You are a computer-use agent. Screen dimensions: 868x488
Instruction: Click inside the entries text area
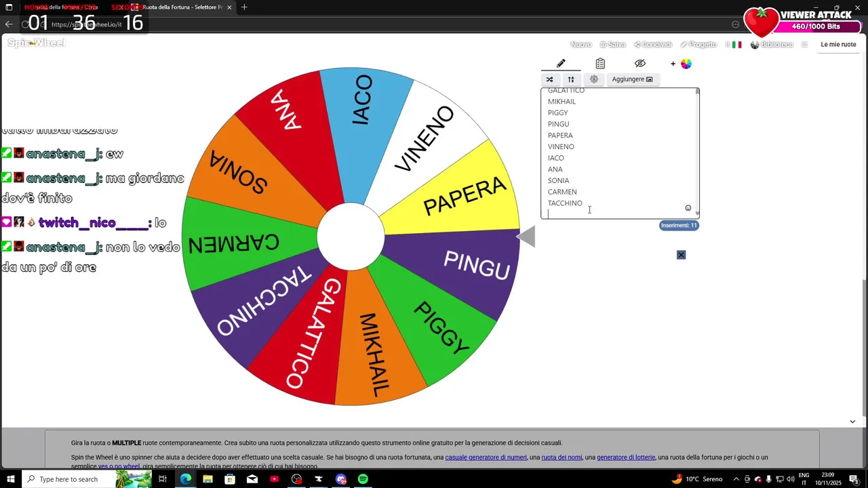(x=620, y=153)
